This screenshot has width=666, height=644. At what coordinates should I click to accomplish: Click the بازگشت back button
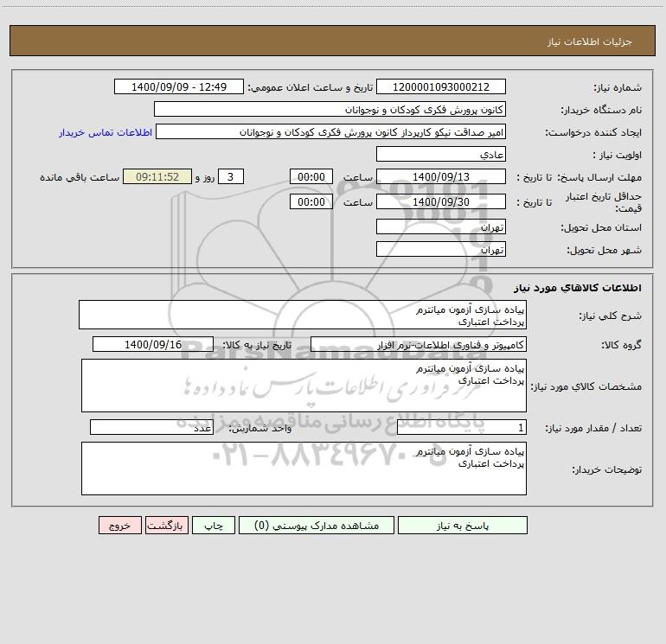(x=166, y=525)
